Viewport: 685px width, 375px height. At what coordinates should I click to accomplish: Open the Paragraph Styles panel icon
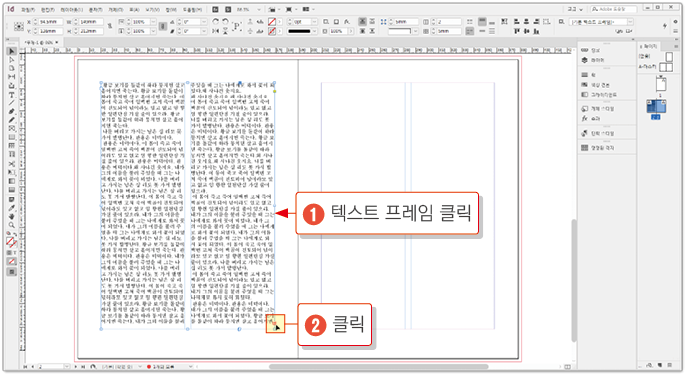tap(585, 133)
